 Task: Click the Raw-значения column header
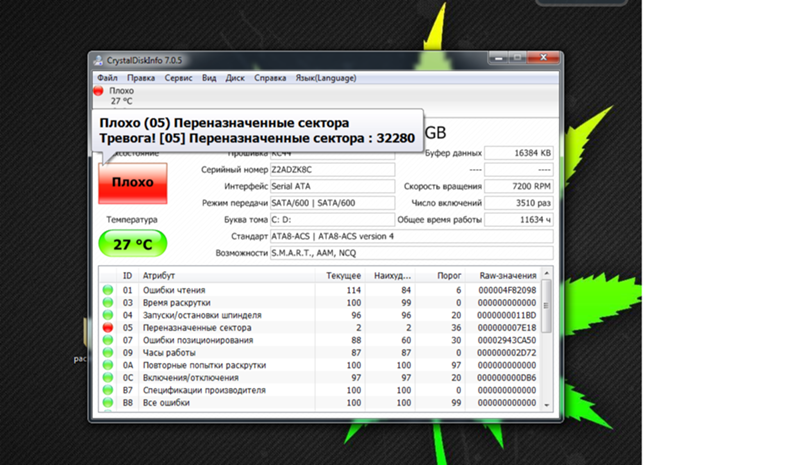click(x=503, y=276)
